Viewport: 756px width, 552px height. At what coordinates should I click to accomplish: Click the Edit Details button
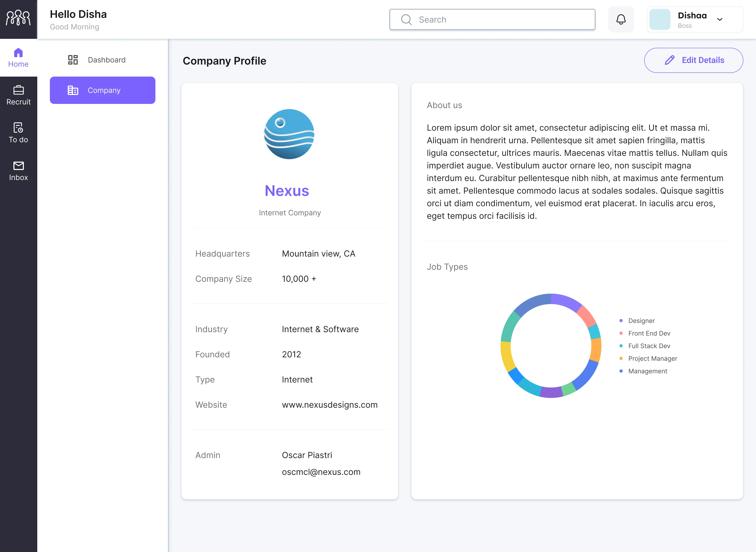click(694, 60)
